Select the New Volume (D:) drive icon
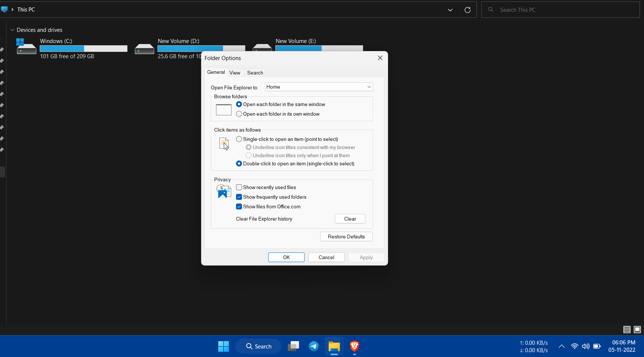The height and width of the screenshot is (357, 644). (145, 49)
